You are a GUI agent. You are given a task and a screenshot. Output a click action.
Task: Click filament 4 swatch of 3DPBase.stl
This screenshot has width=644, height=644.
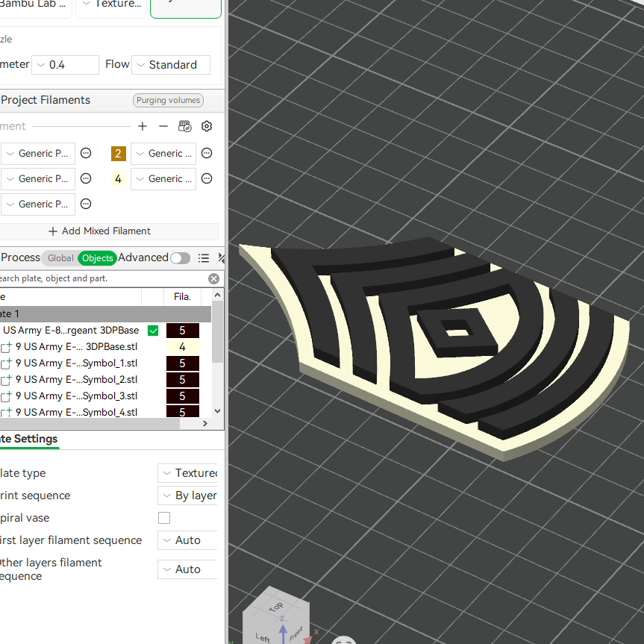(x=183, y=347)
